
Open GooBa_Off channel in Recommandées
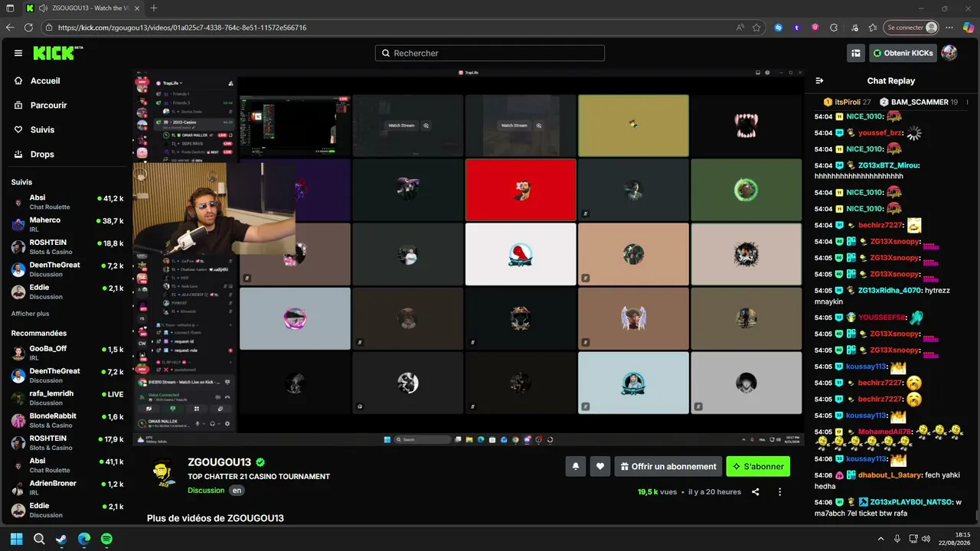pos(67,353)
